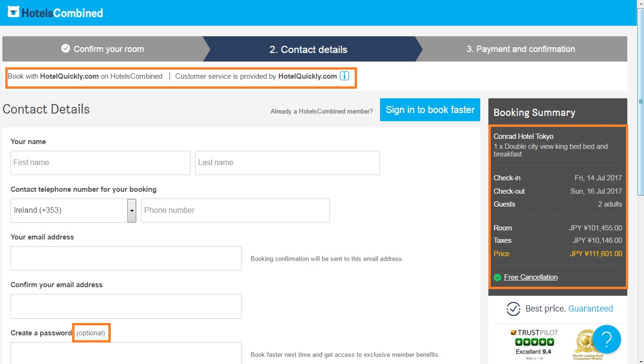This screenshot has height=364, width=644.
Task: Click the page's vertical scrollbar
Action: pos(640,182)
